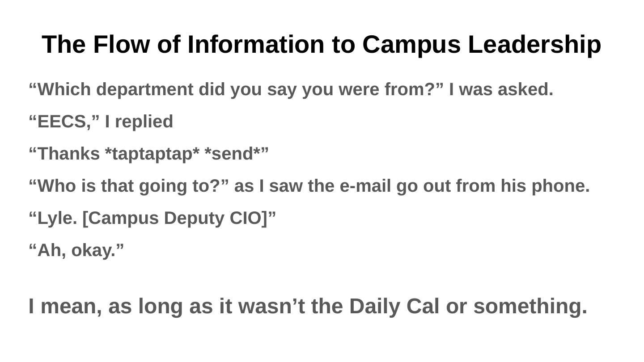Image resolution: width=644 pixels, height=362 pixels.
Task: Click the slide title about Campus Leadership
Action: pos(321,45)
